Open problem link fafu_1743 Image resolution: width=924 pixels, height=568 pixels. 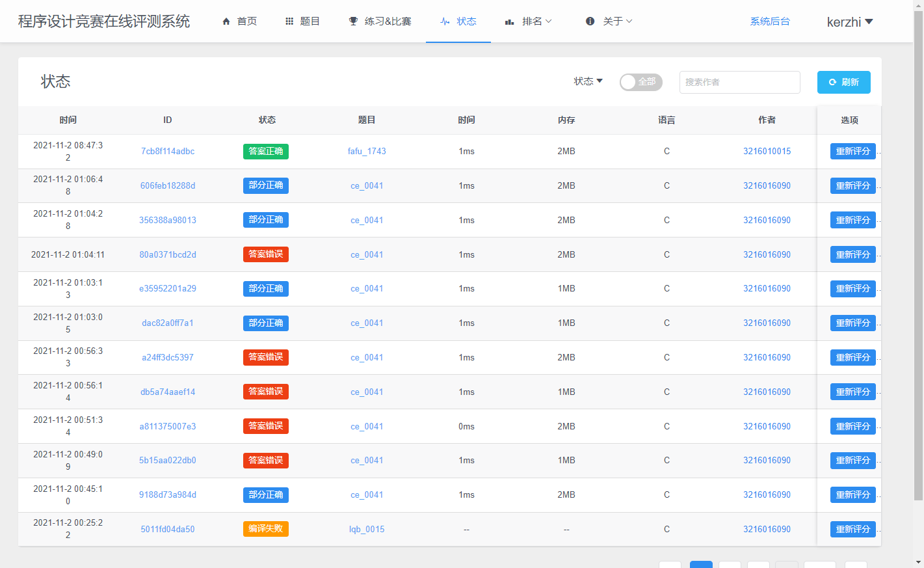(x=367, y=151)
